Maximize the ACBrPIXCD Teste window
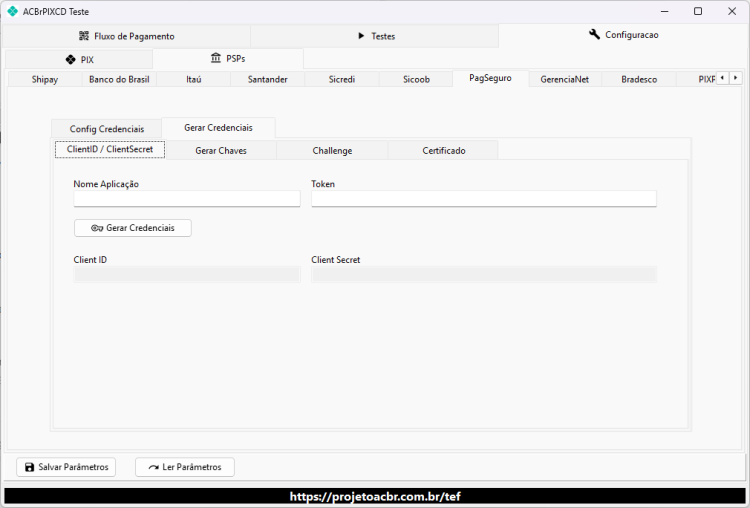The image size is (750, 508). pos(698,11)
